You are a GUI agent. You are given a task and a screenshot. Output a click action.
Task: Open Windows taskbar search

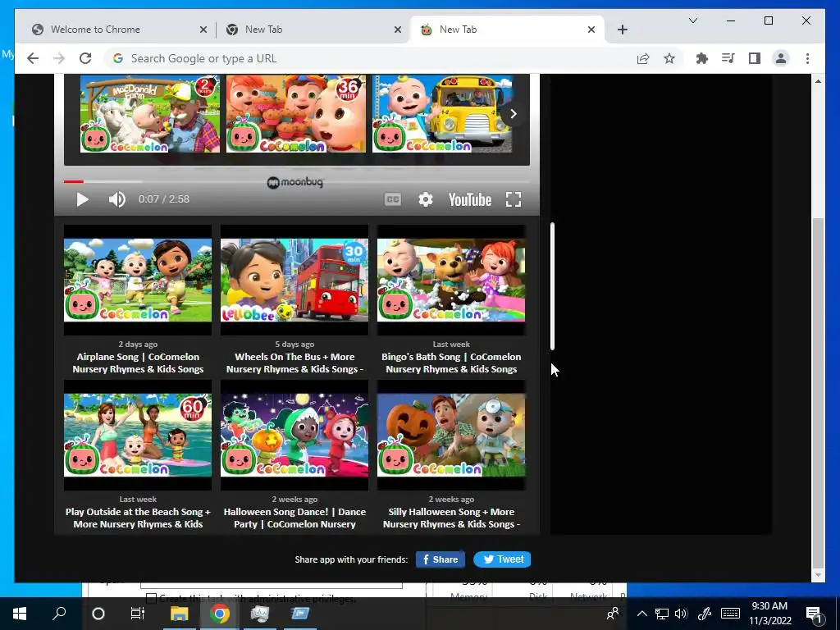[59, 614]
